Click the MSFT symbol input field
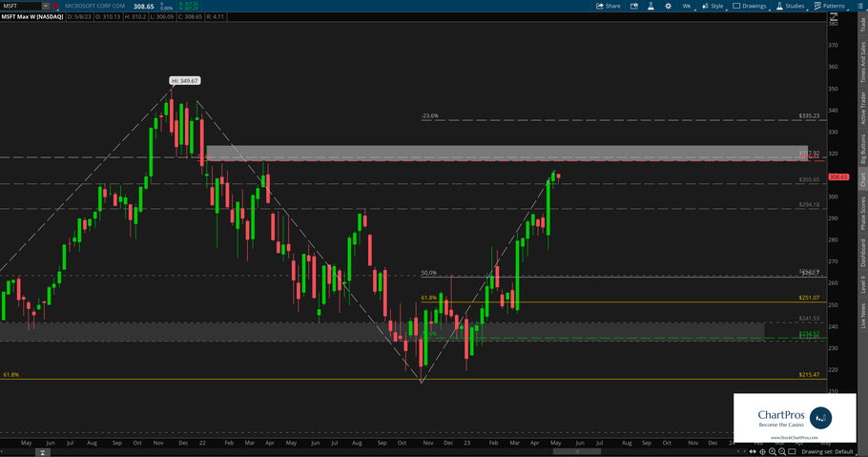Viewport: 868px width, 457px height. pyautogui.click(x=21, y=6)
